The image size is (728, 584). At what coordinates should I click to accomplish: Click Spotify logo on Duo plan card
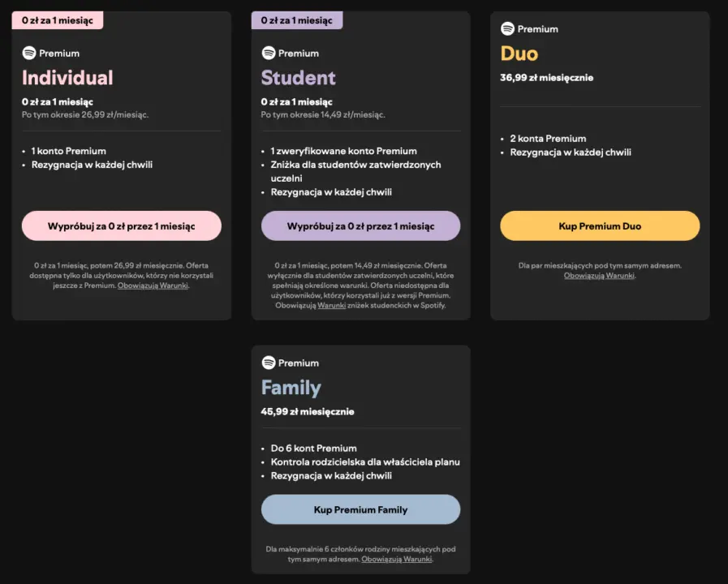click(508, 28)
